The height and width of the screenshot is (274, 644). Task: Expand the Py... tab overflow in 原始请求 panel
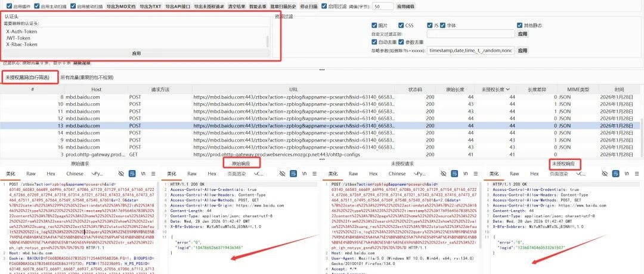(97, 174)
